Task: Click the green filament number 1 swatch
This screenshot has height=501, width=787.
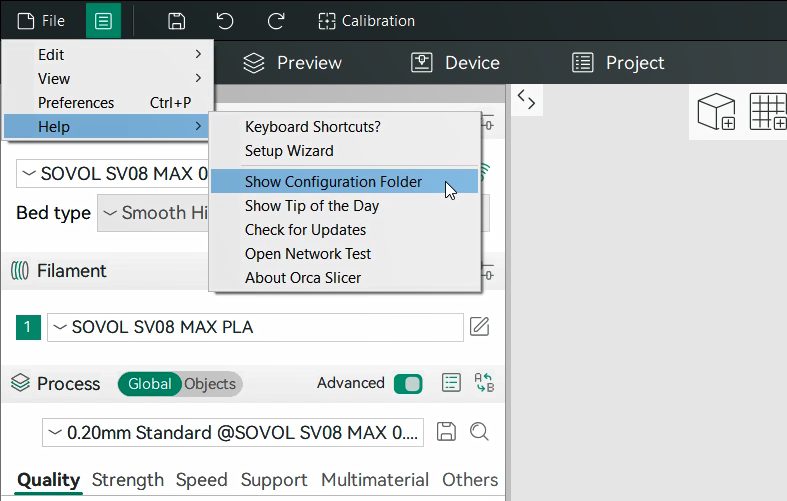Action: click(28, 327)
